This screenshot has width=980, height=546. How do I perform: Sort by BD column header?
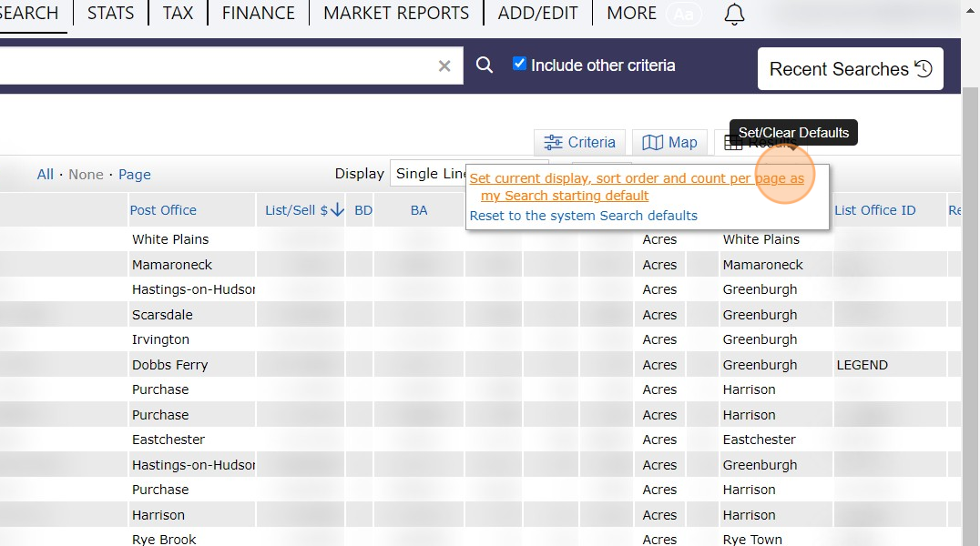coord(363,210)
